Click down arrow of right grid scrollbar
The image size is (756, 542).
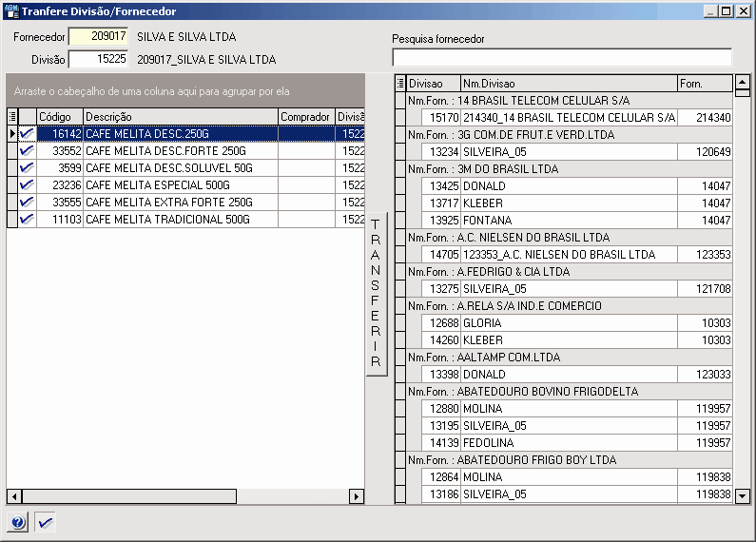pyautogui.click(x=743, y=495)
